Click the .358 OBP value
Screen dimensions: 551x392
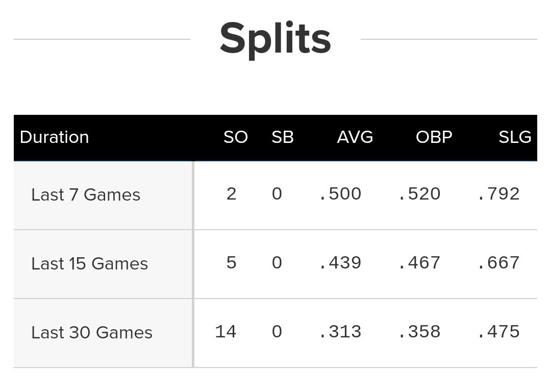[419, 332]
